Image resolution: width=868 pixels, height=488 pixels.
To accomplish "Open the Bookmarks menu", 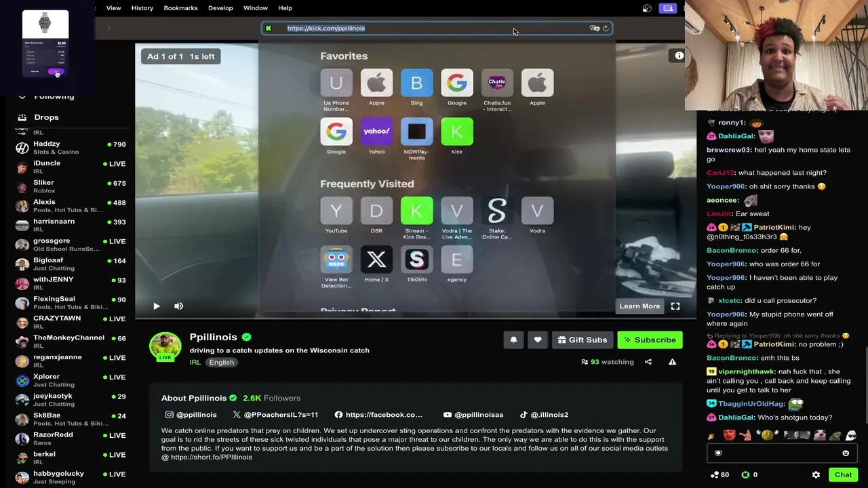I will [x=180, y=8].
